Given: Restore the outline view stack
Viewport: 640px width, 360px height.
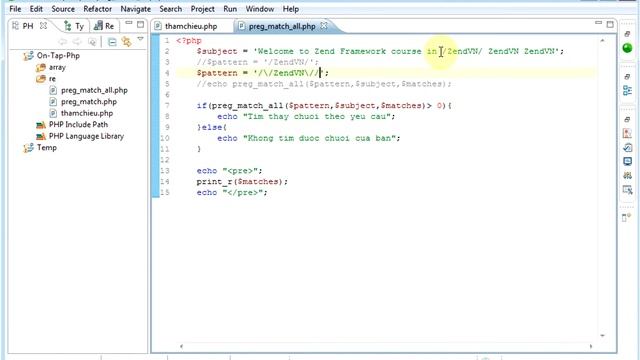Looking at the screenshot, I should (627, 77).
